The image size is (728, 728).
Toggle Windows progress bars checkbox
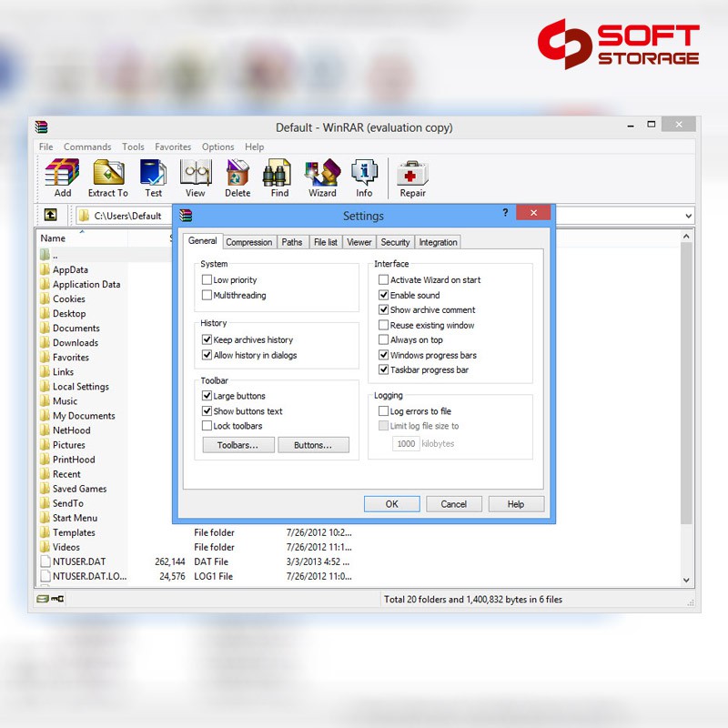point(383,355)
